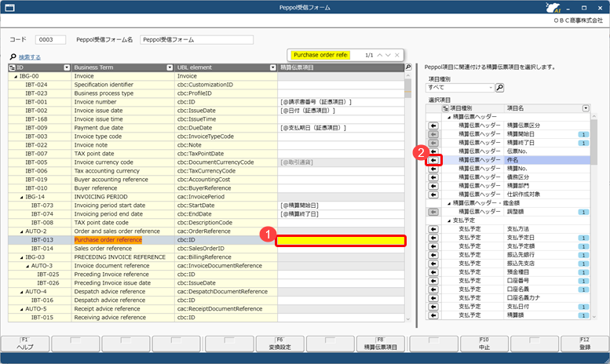Click the F8 精算伝票項目 button
The width and height of the screenshot is (610, 364).
tap(381, 344)
